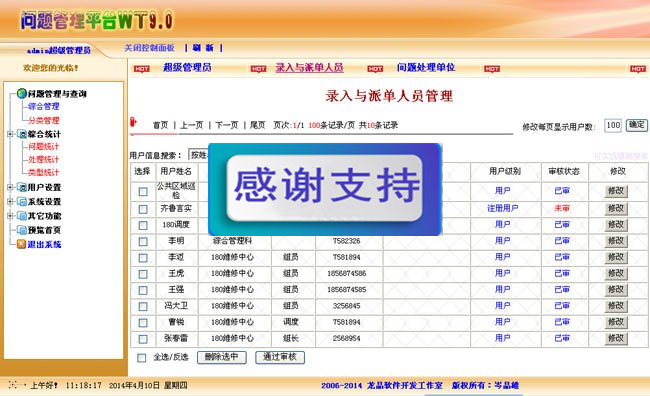Open the 用户信息搜索 dropdown
The image size is (650, 396).
click(198, 155)
